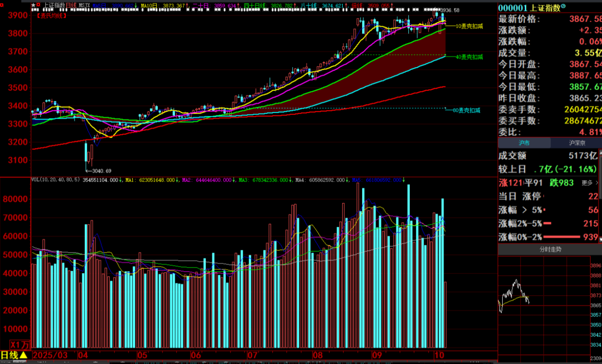The height and width of the screenshot is (364, 602).
Task: Switch to the 沪深京 market tab
Action: (x=576, y=143)
